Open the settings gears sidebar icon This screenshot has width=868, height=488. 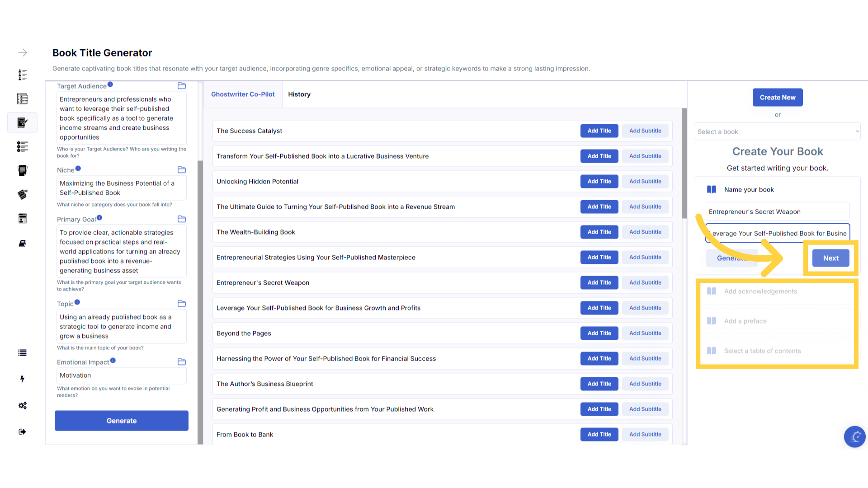pos(22,405)
